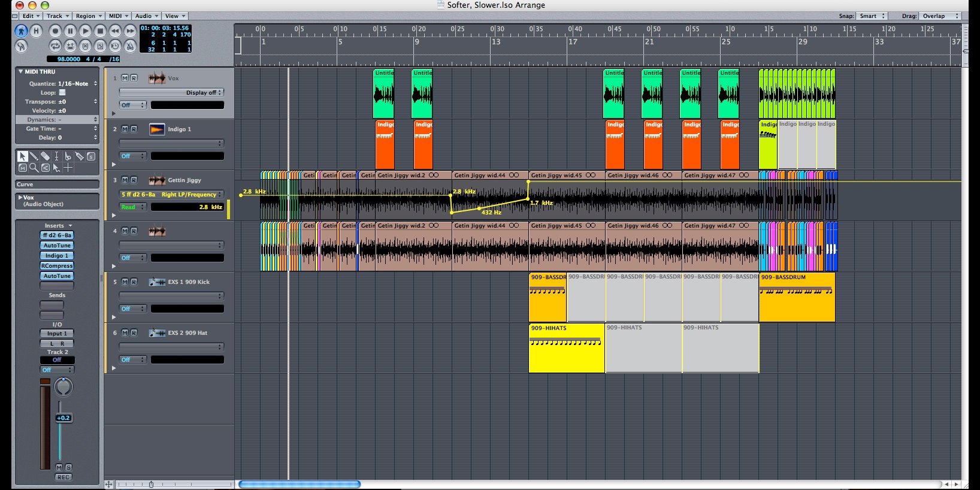The height and width of the screenshot is (490, 980).
Task: Choose the Magnifying glass zoom tool
Action: [34, 168]
